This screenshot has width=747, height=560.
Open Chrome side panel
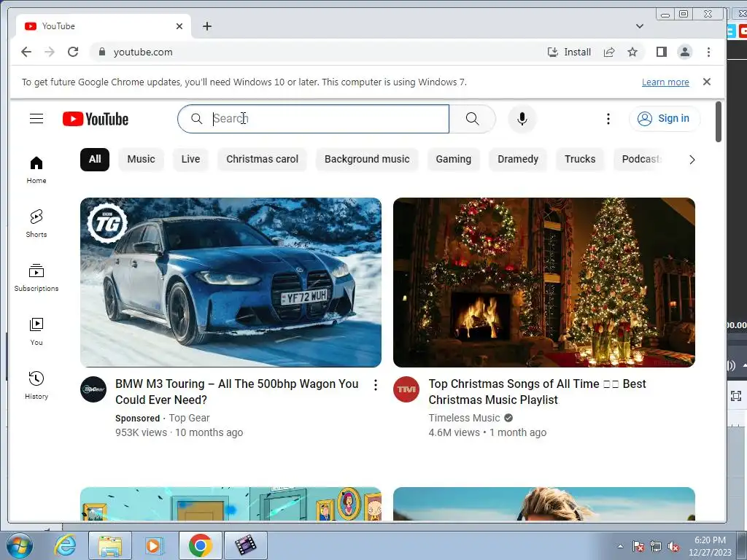click(661, 52)
